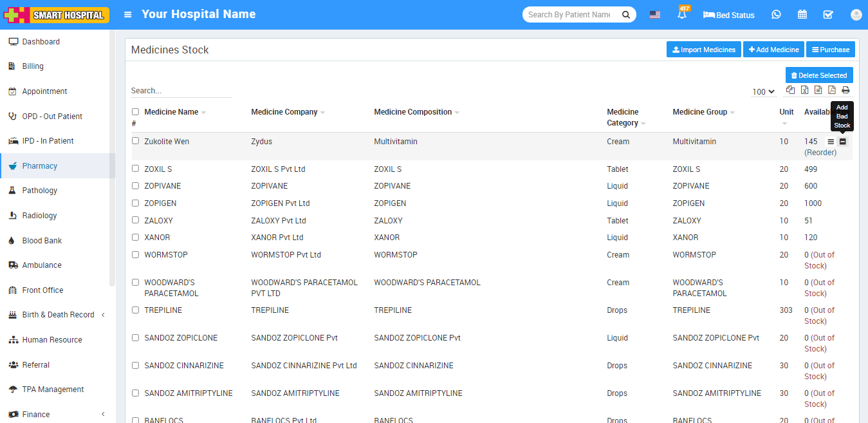The width and height of the screenshot is (868, 423).
Task: Tick the checkbox for XANOR
Action: 135,237
